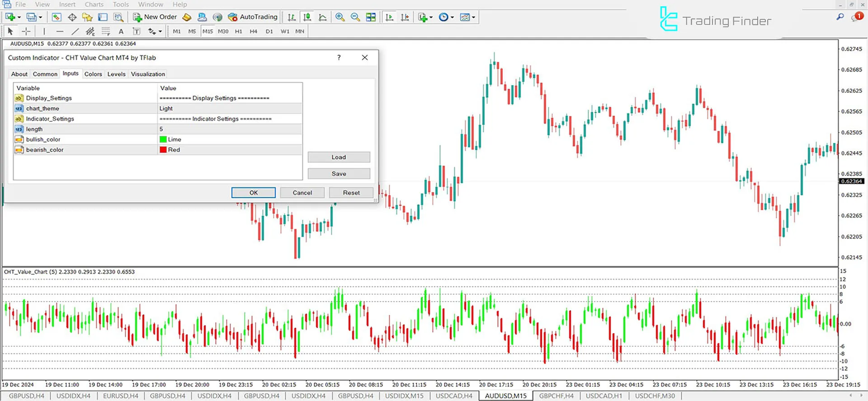Image resolution: width=868 pixels, height=401 pixels.
Task: Click the Zoom In magnifier icon
Action: pyautogui.click(x=340, y=17)
